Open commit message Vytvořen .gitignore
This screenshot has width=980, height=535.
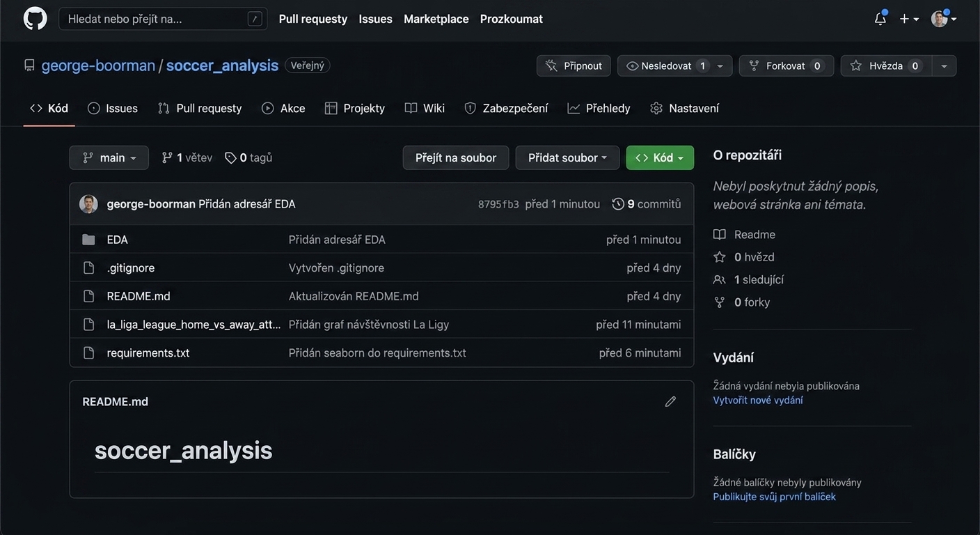336,268
